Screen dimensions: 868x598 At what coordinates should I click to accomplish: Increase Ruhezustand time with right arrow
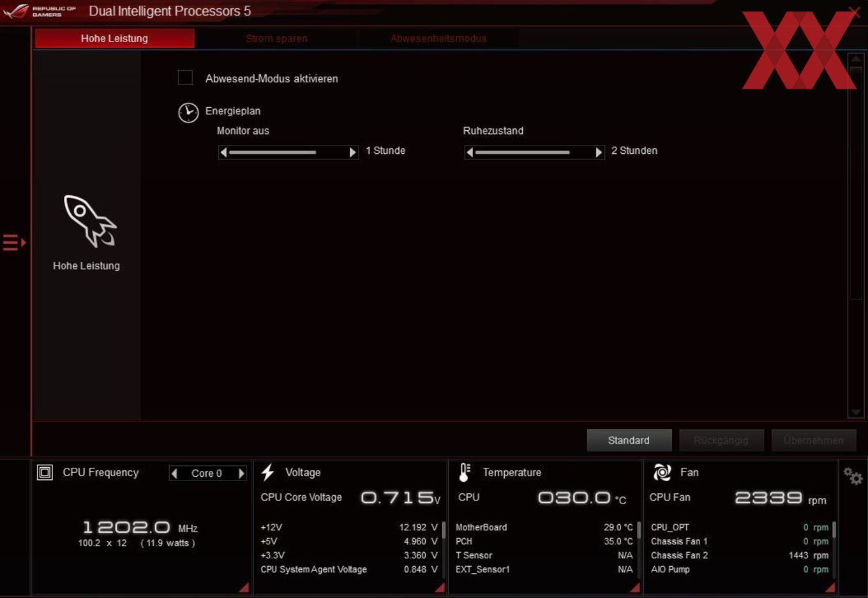[599, 153]
